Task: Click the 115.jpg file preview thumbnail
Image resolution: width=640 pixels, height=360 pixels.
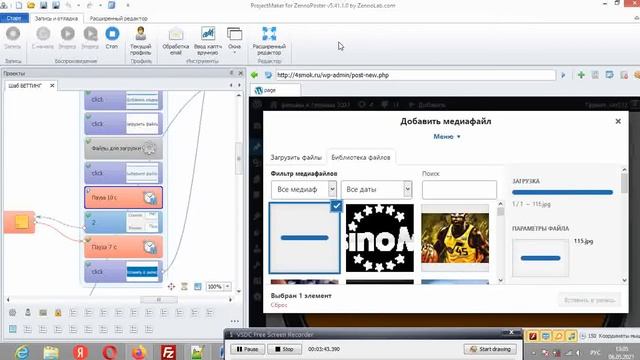Action: 540,258
